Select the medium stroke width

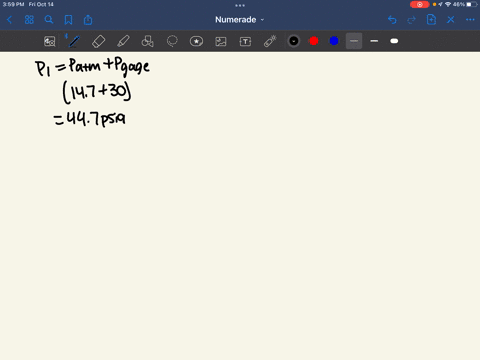[x=374, y=41]
